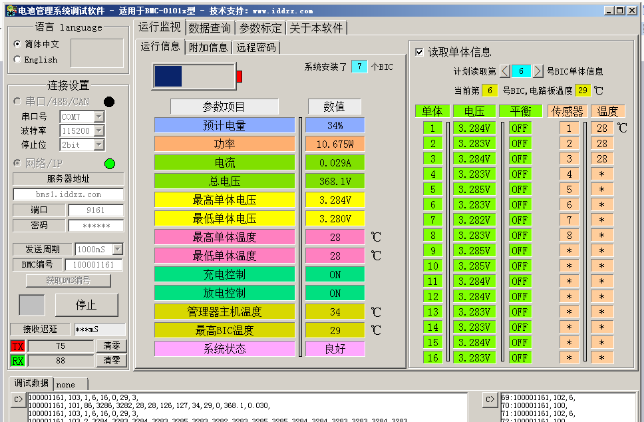Viewport: 644px width, 422px height.
Task: Click the 清零 button next to TX
Action: [111, 346]
